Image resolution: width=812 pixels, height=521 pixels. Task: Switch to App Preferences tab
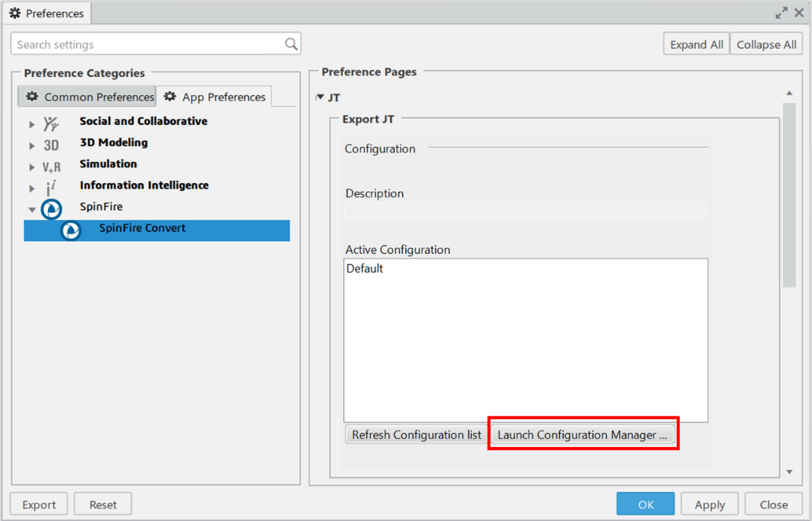click(x=214, y=97)
